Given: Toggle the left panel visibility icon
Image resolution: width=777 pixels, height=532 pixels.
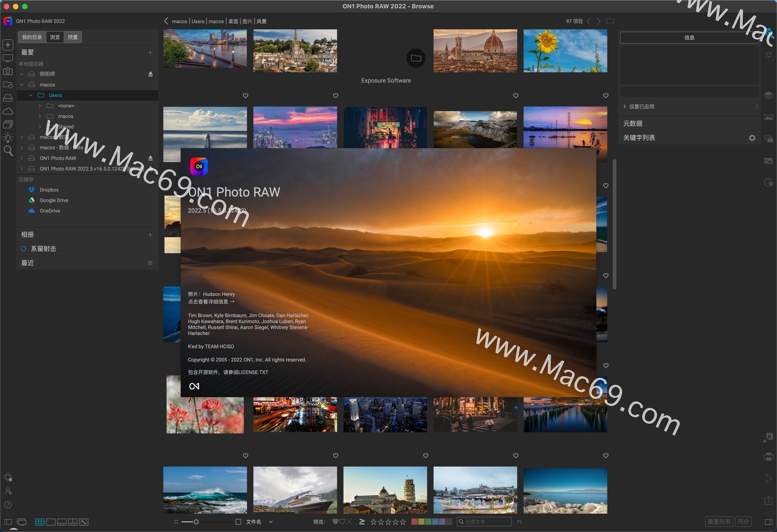Looking at the screenshot, I should coord(8,522).
